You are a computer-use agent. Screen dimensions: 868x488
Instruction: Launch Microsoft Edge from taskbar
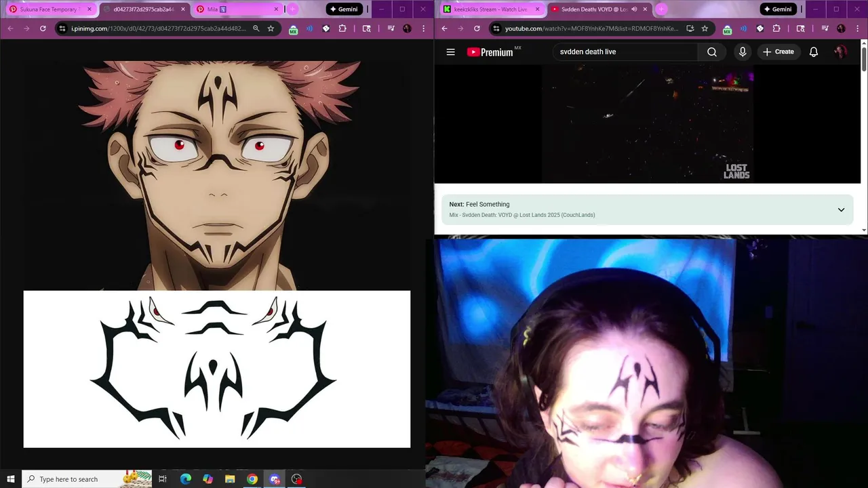point(186,479)
